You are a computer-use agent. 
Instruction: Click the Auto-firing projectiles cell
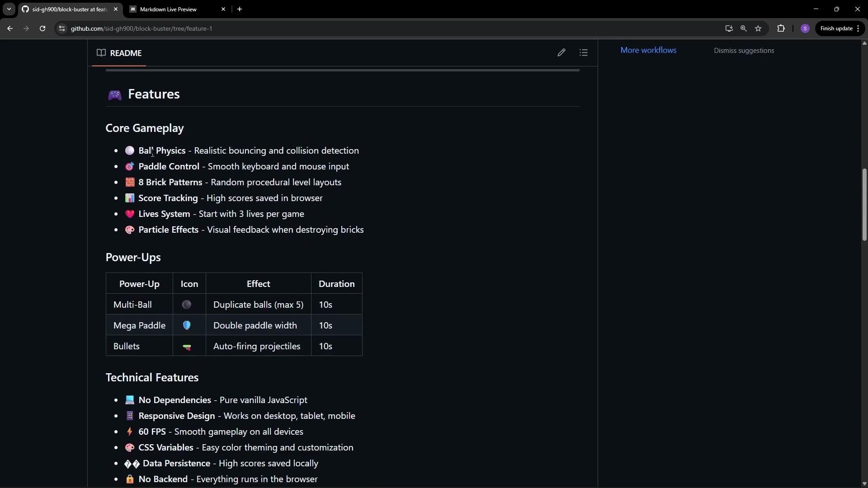pyautogui.click(x=258, y=346)
